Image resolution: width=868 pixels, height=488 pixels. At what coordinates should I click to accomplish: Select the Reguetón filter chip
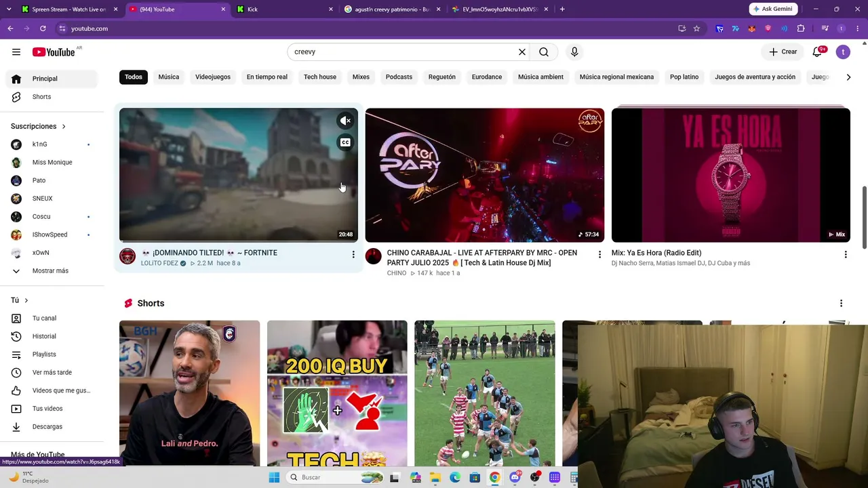click(442, 77)
